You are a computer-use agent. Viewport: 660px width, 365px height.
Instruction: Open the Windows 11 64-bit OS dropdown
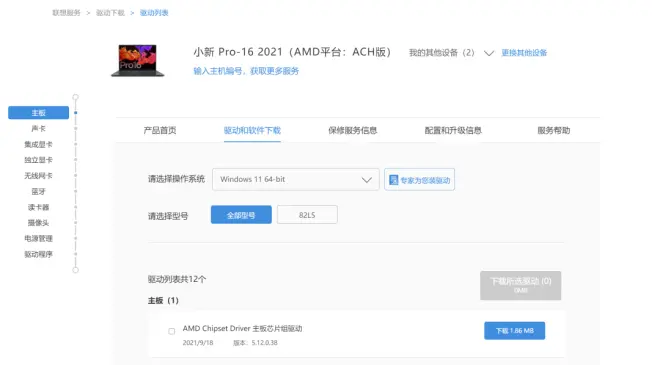[x=295, y=179]
